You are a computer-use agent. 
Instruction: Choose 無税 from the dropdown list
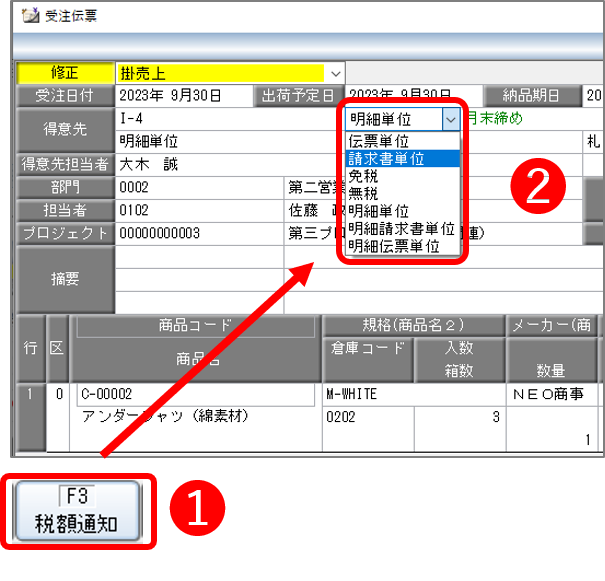[403, 194]
